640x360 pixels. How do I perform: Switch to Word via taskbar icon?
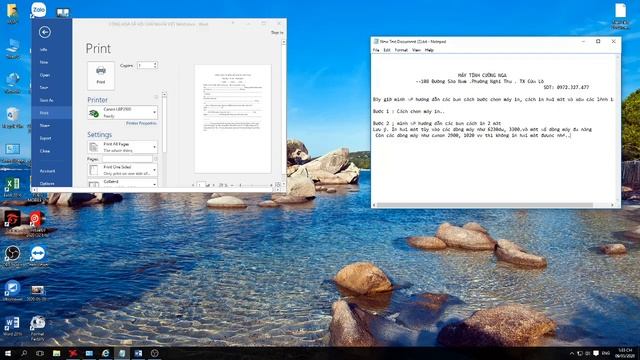[x=138, y=353]
